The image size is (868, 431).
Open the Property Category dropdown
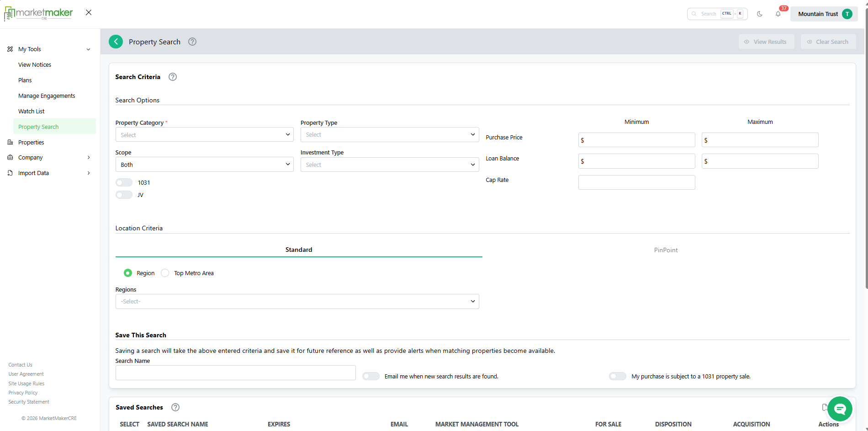coord(204,135)
